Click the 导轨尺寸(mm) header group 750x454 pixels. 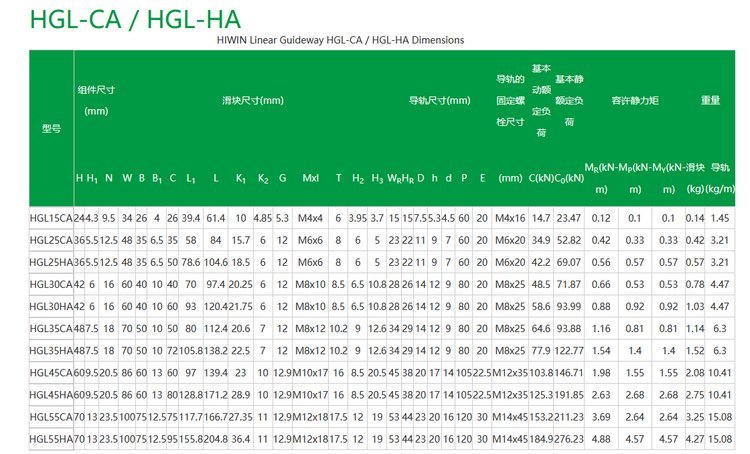439,101
